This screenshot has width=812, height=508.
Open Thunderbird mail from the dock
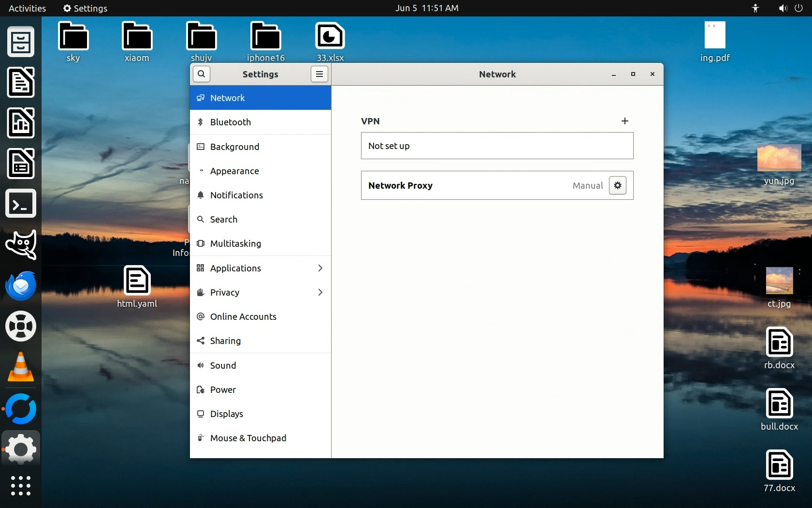click(x=20, y=285)
